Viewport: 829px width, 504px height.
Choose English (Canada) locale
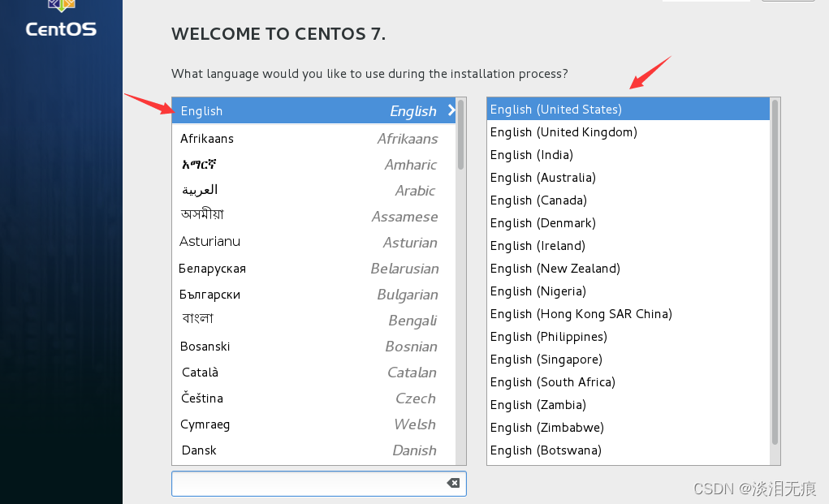tap(628, 200)
